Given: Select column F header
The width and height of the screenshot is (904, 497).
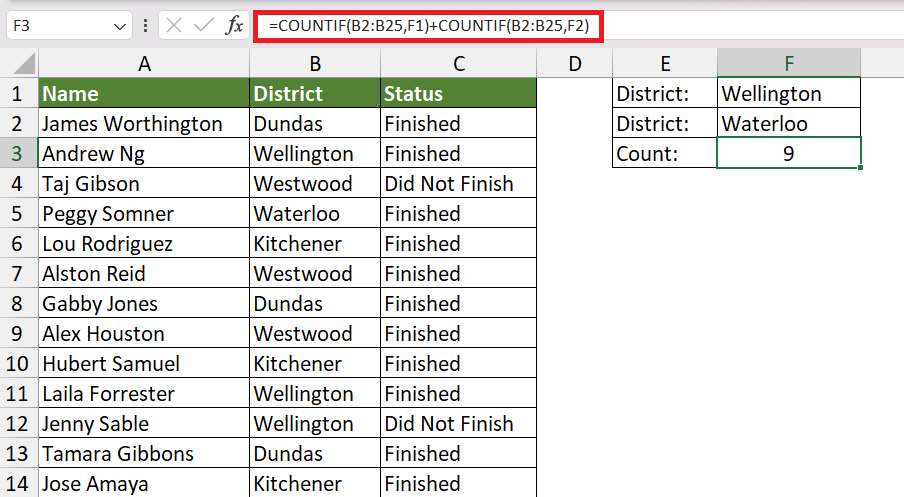Looking at the screenshot, I should (789, 63).
